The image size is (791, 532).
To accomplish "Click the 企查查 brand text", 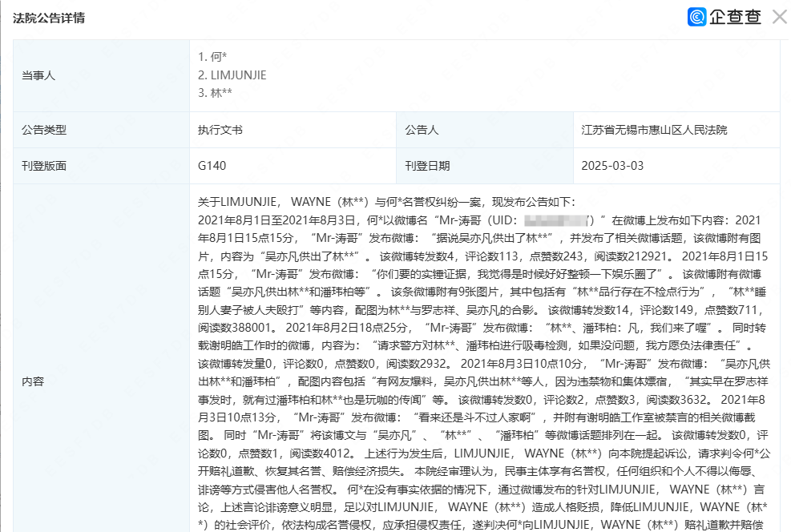I will [x=735, y=17].
